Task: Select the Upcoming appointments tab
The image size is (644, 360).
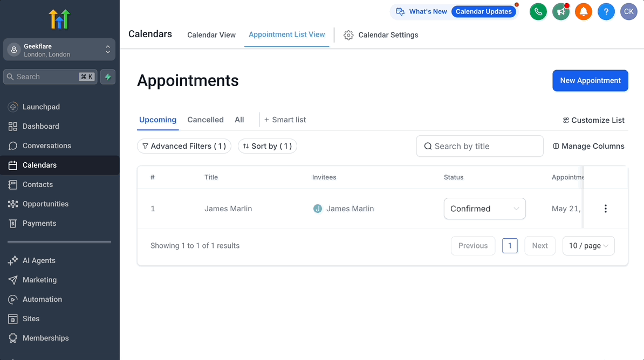Action: [157, 120]
